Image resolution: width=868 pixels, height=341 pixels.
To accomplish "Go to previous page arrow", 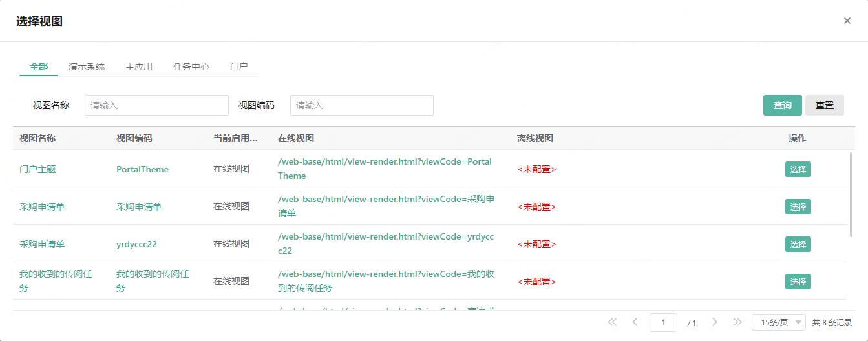I will tap(635, 322).
